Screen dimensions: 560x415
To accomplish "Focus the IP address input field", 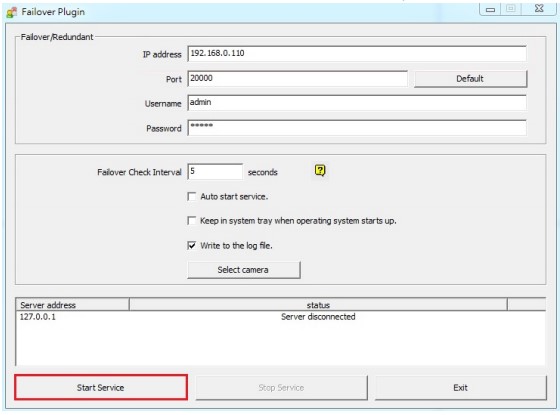I will click(357, 54).
